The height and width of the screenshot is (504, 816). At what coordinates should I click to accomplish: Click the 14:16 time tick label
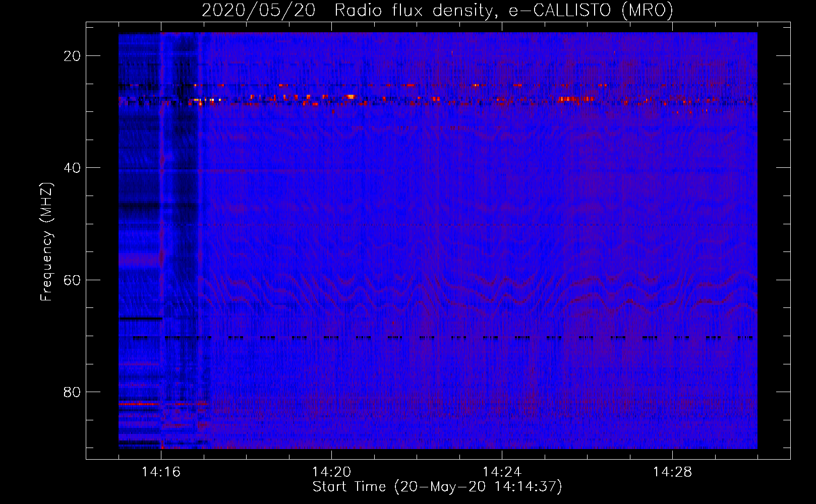161,472
